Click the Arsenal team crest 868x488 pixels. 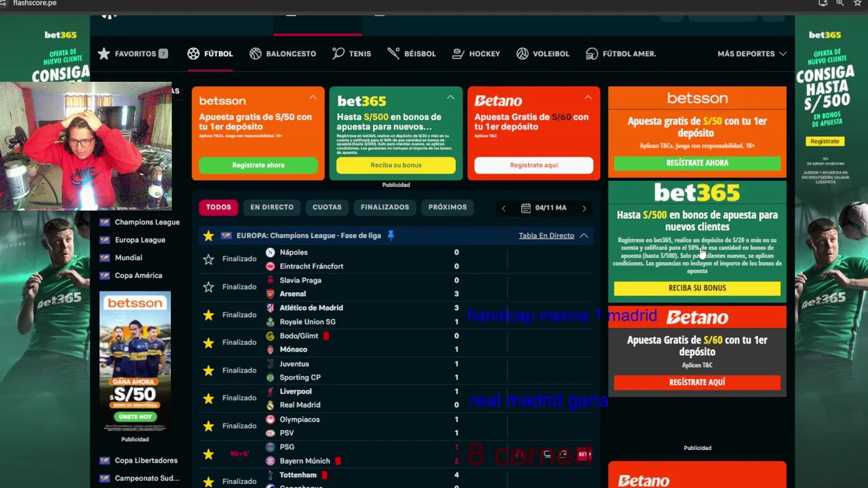point(270,293)
